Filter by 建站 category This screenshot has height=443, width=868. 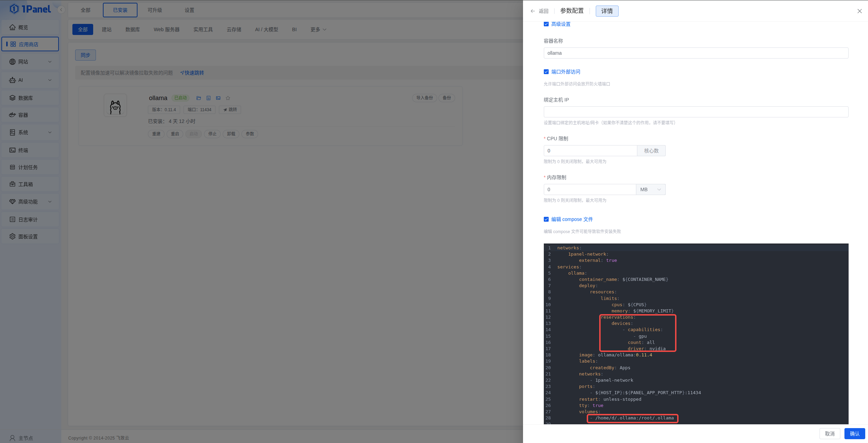click(x=107, y=29)
